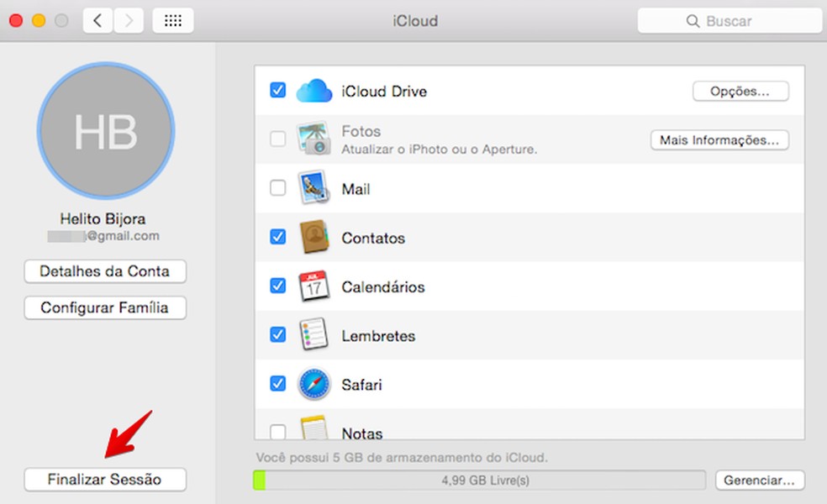Image resolution: width=827 pixels, height=504 pixels.
Task: Open Opções for iCloud Drive
Action: point(740,91)
